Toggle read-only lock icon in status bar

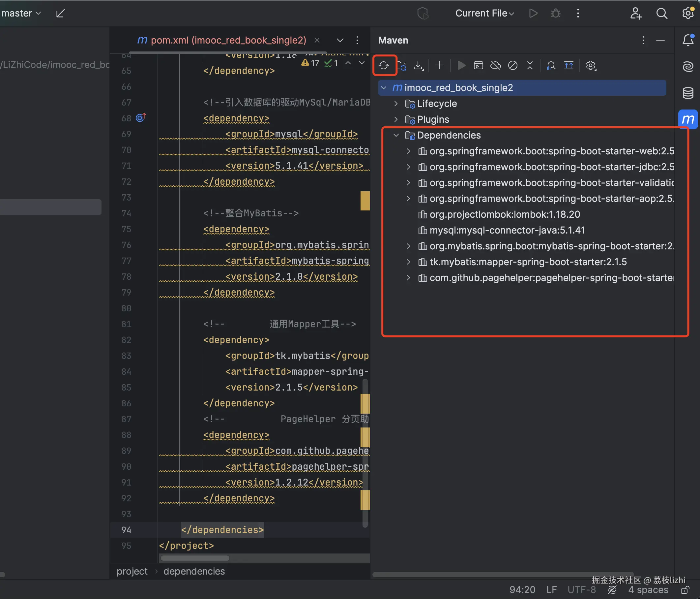pyautogui.click(x=685, y=590)
